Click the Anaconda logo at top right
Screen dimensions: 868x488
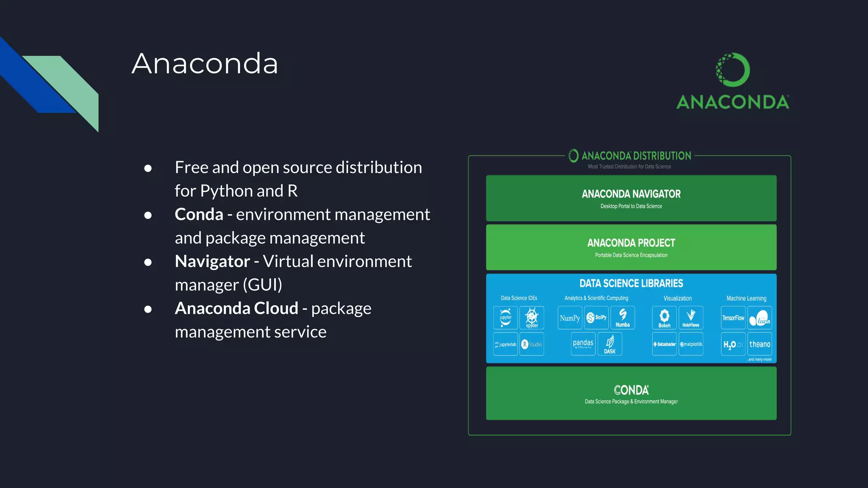tap(733, 81)
